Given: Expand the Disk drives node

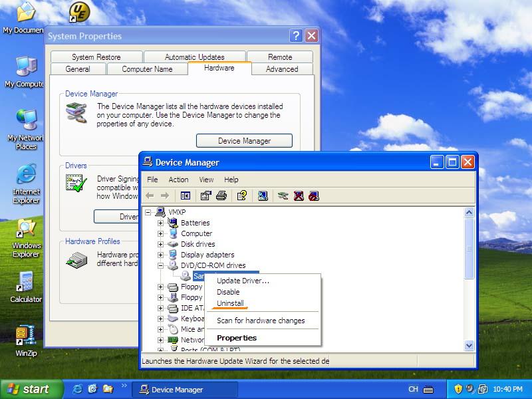Looking at the screenshot, I should 160,244.
